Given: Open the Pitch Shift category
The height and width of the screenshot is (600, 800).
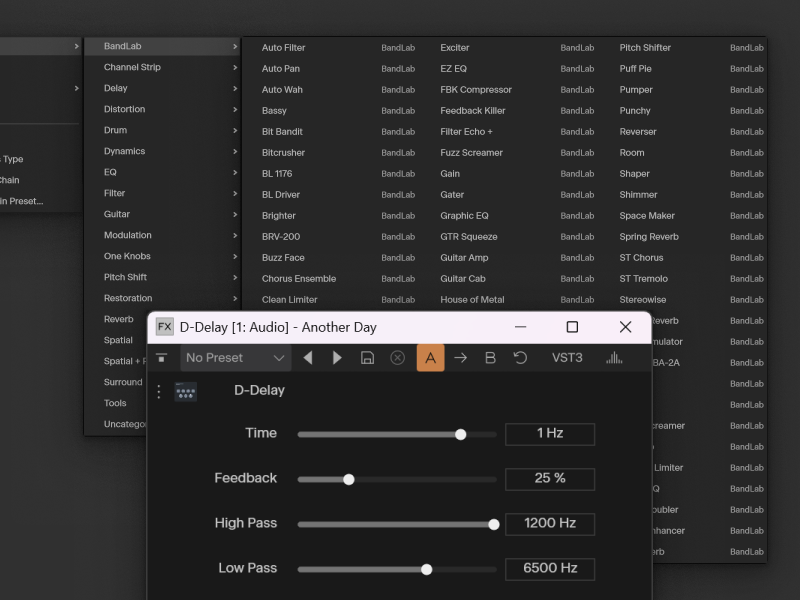Looking at the screenshot, I should pyautogui.click(x=163, y=277).
